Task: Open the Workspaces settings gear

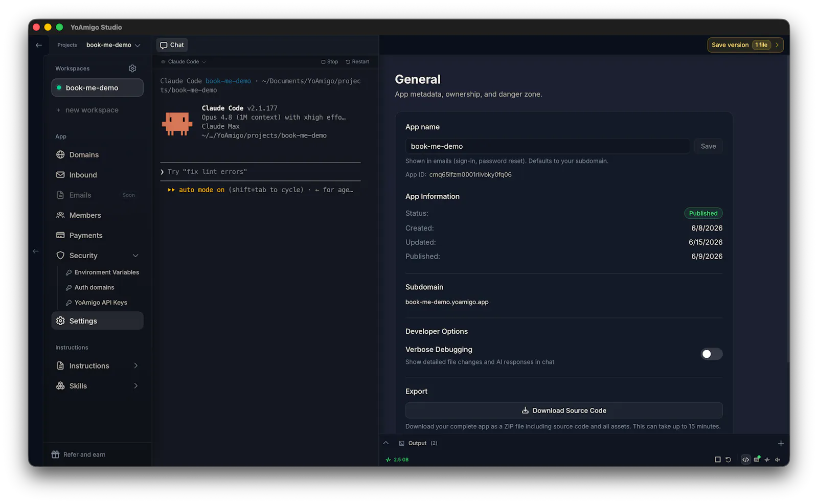Action: [132, 68]
